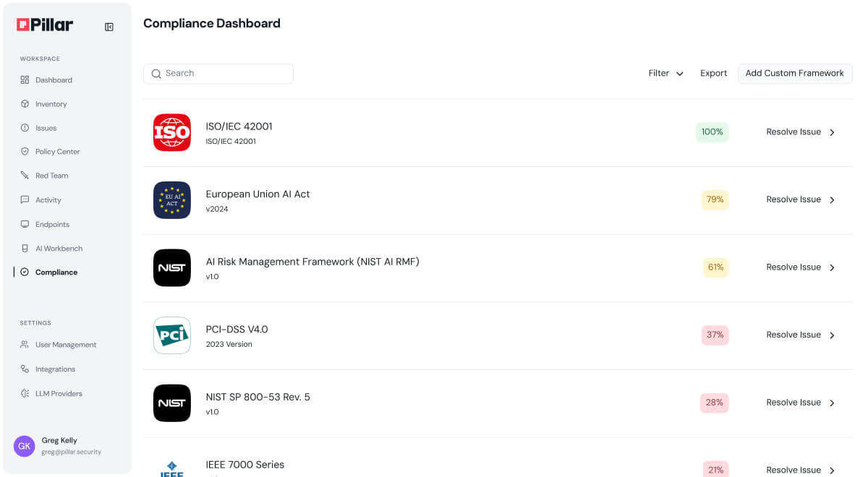868x477 pixels.
Task: Expand the PCI-DSS V4.0 row chevron
Action: click(832, 335)
